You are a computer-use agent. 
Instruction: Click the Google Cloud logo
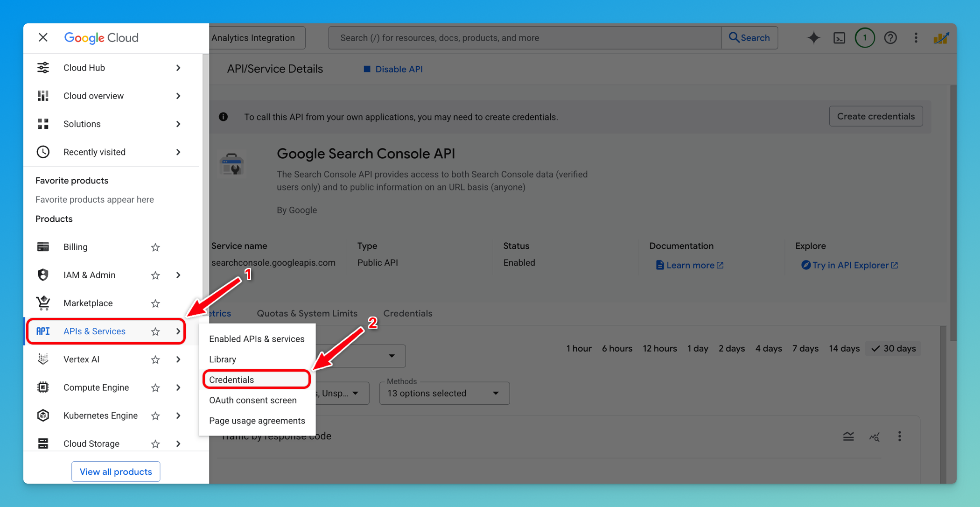pyautogui.click(x=101, y=38)
